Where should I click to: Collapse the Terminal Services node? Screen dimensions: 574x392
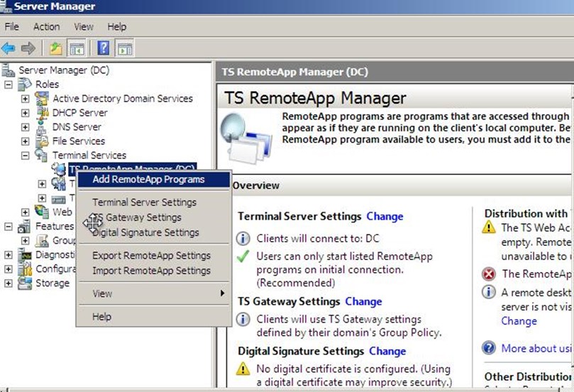click(26, 155)
